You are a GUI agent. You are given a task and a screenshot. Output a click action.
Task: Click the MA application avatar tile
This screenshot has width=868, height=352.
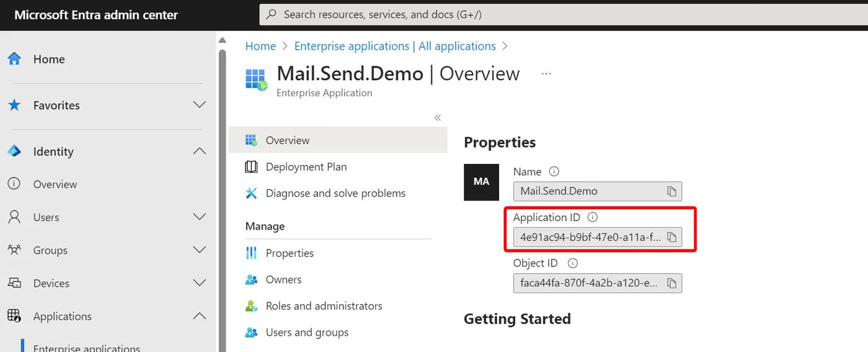481,181
